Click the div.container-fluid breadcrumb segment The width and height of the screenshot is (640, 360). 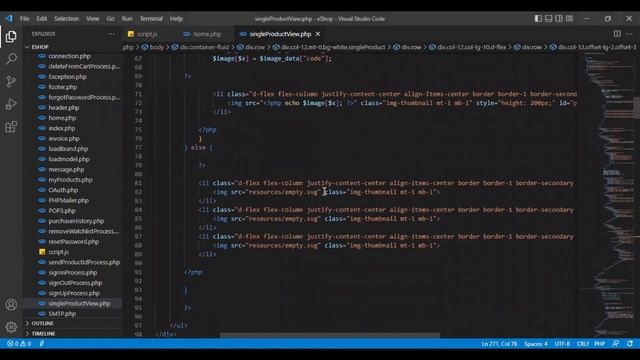click(200, 47)
